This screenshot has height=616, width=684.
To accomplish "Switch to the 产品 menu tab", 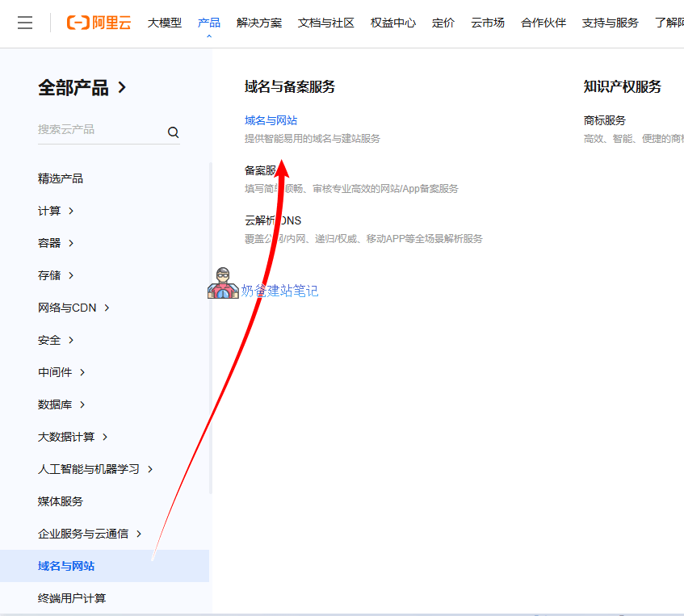I will click(x=209, y=23).
